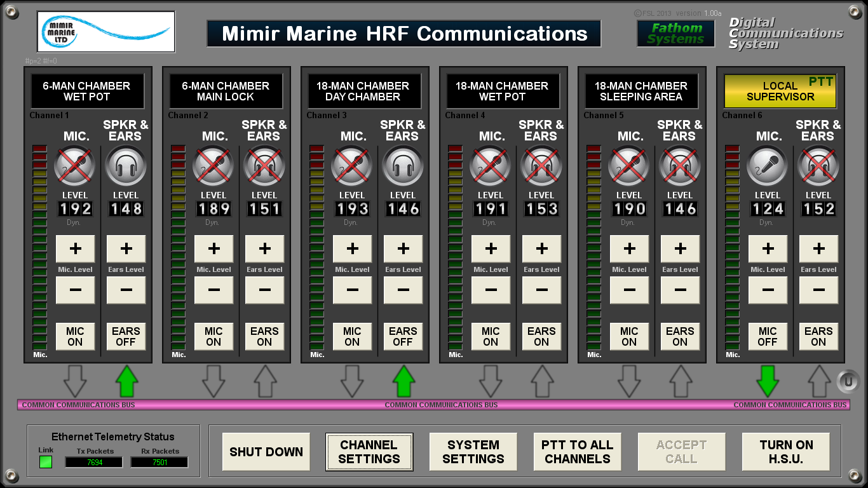The image size is (868, 488).
Task: Decrease Mic Level on Channel 5
Action: pos(629,290)
